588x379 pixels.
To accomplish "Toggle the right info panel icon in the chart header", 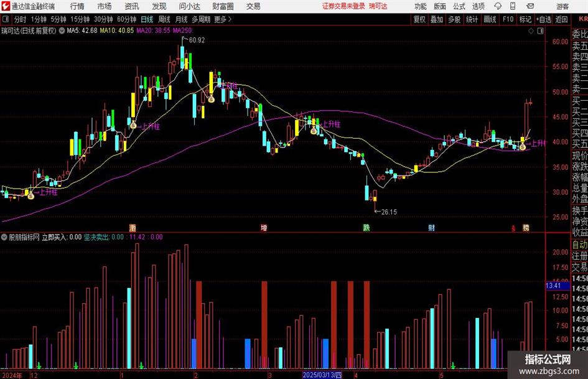I will click(540, 31).
